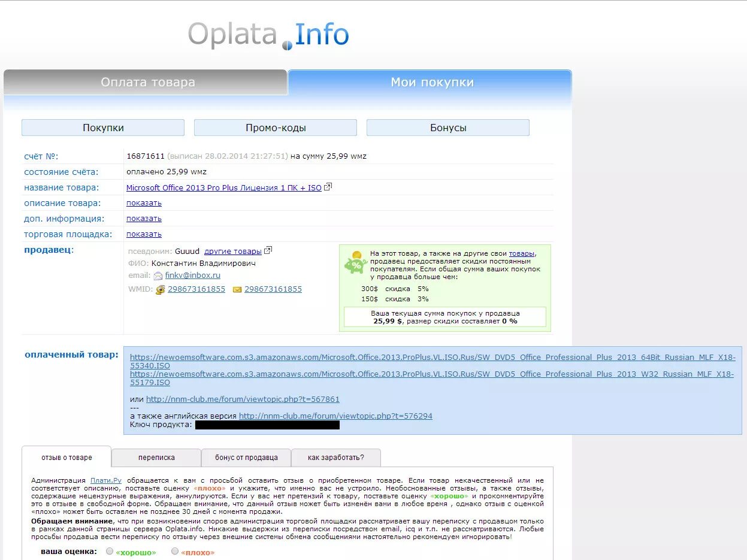Click товары link in discount box
This screenshot has height=560, width=747.
click(x=521, y=254)
